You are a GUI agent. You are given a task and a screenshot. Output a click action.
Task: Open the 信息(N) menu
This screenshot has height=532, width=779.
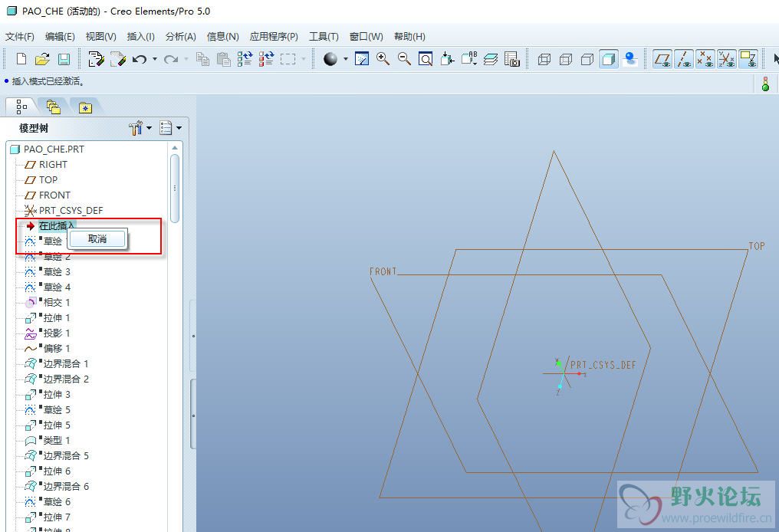point(222,36)
